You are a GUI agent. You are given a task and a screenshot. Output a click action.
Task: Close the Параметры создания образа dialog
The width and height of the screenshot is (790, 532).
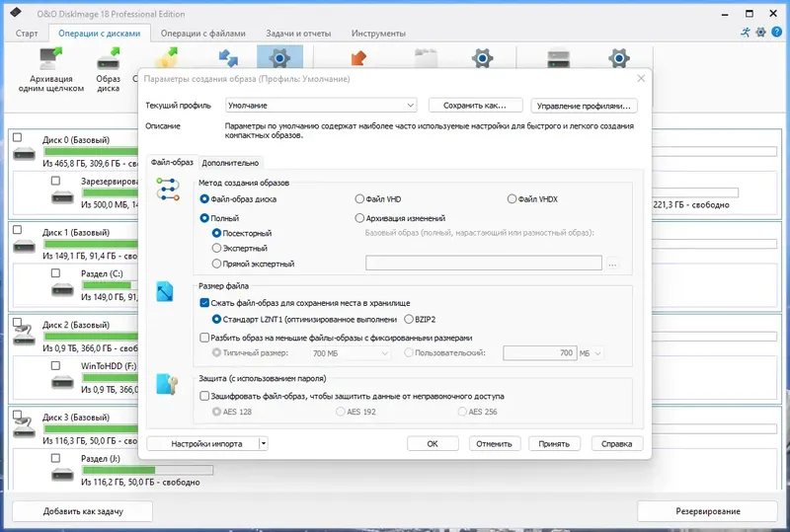(x=641, y=78)
